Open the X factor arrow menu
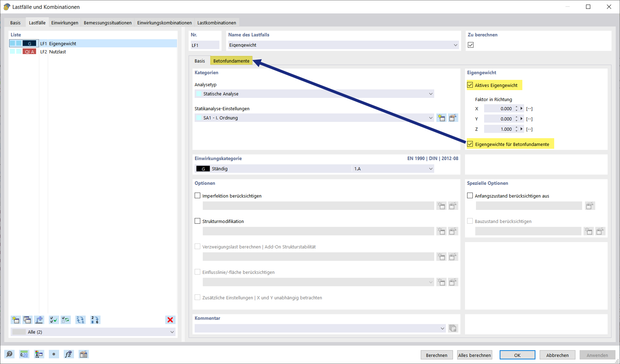The width and height of the screenshot is (620, 364). coord(522,108)
